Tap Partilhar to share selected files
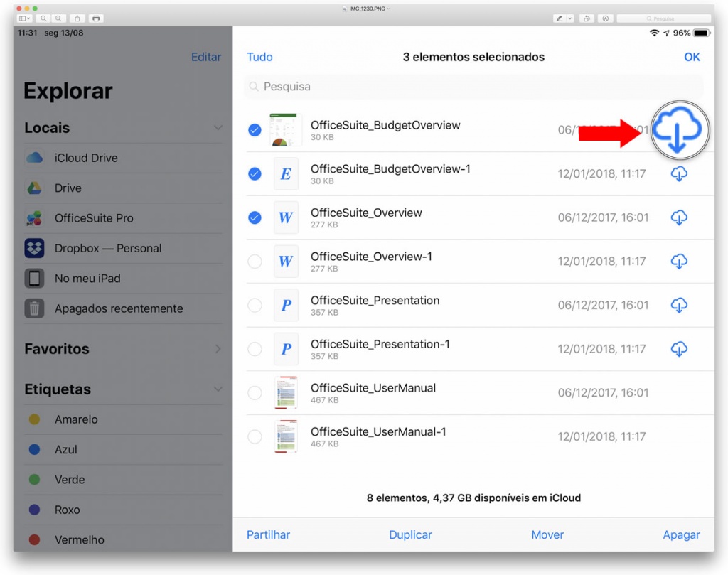Viewport: 728px width, 575px height. pos(268,534)
